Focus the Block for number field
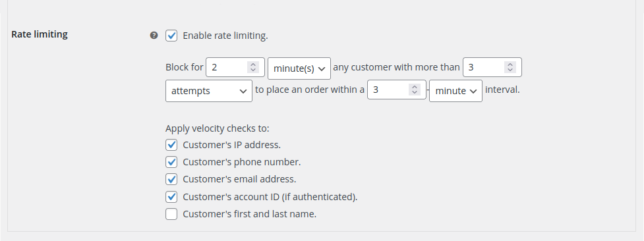This screenshot has height=241, width=644. (228, 67)
